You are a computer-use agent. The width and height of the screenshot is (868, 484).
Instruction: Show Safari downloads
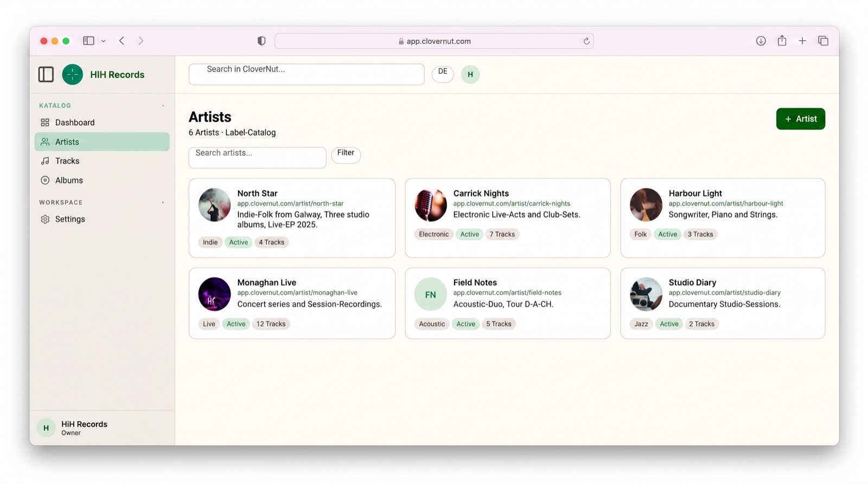[761, 41]
